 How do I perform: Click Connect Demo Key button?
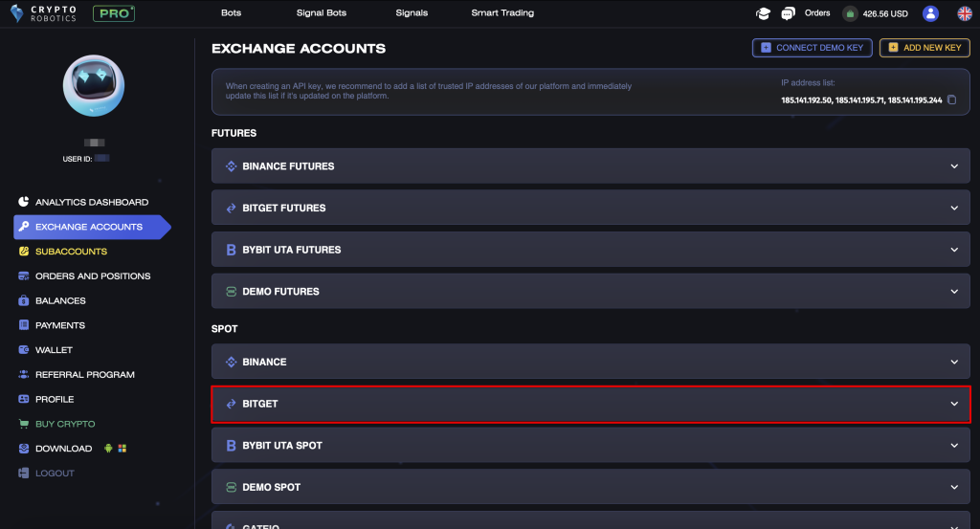pyautogui.click(x=812, y=48)
